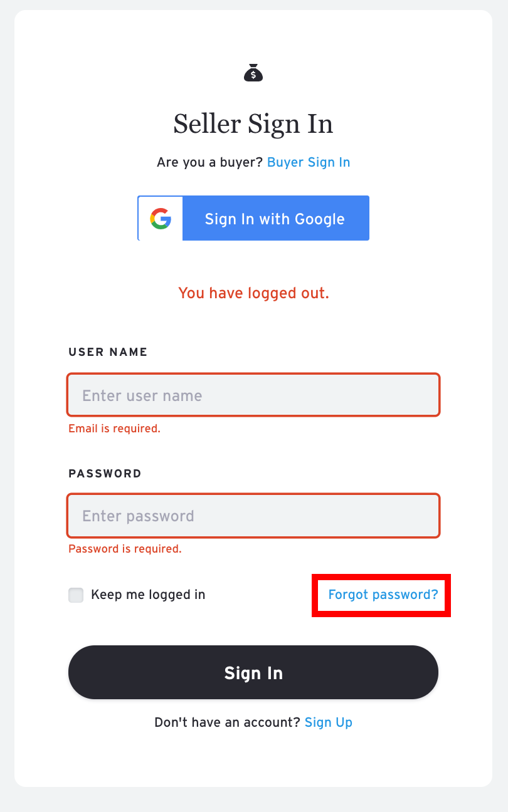Screen dimensions: 508x812
Task: Select the Enter password placeholder box
Action: click(253, 516)
